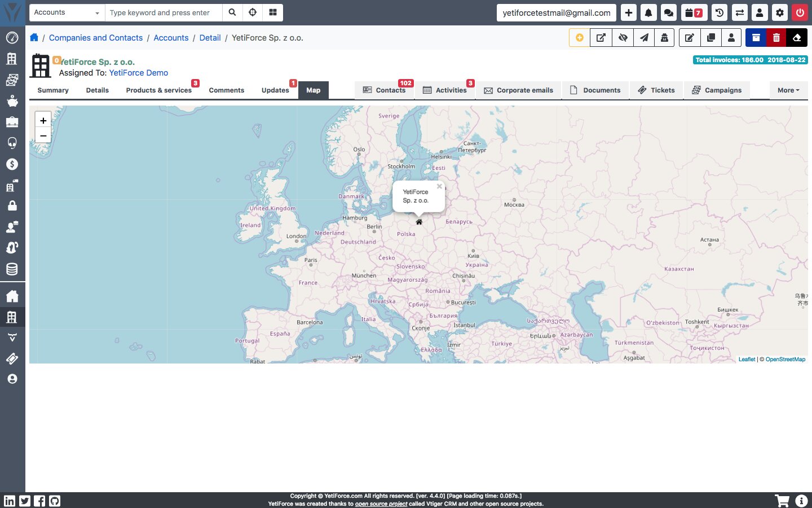Click the GitHub icon in footer
This screenshot has width=812, height=508.
[55, 501]
